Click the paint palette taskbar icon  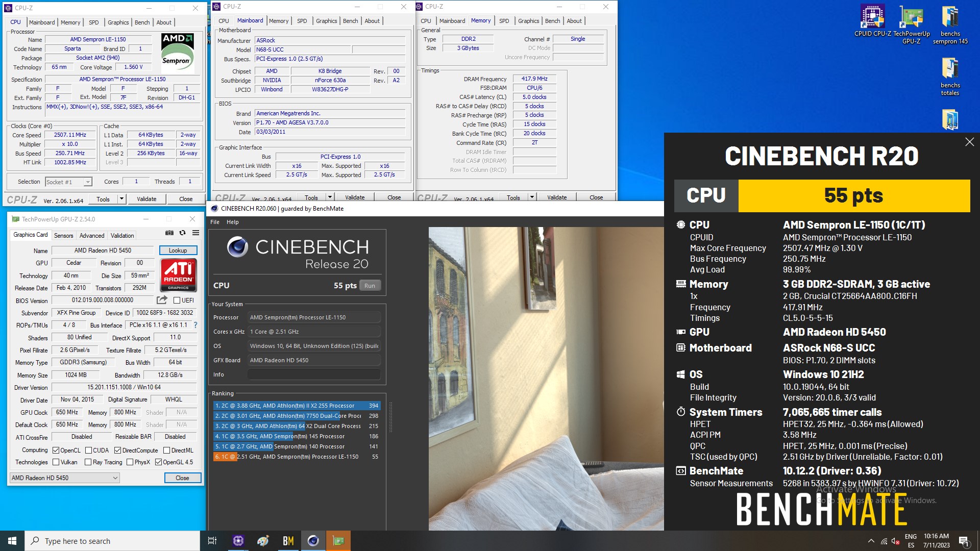263,541
